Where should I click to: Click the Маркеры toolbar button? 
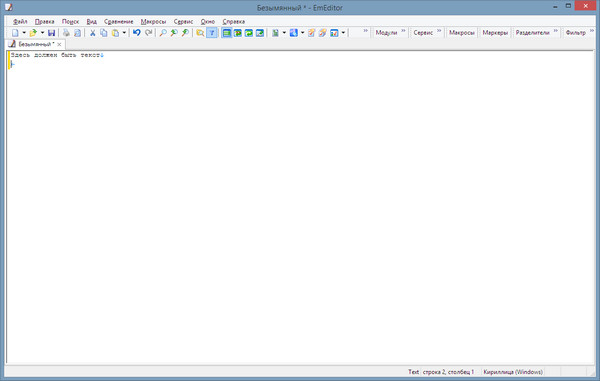pyautogui.click(x=495, y=33)
